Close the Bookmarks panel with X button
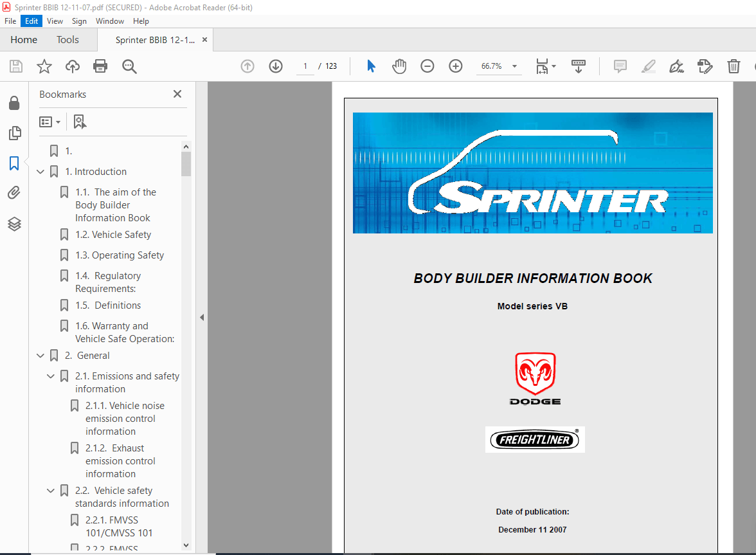 pyautogui.click(x=177, y=94)
